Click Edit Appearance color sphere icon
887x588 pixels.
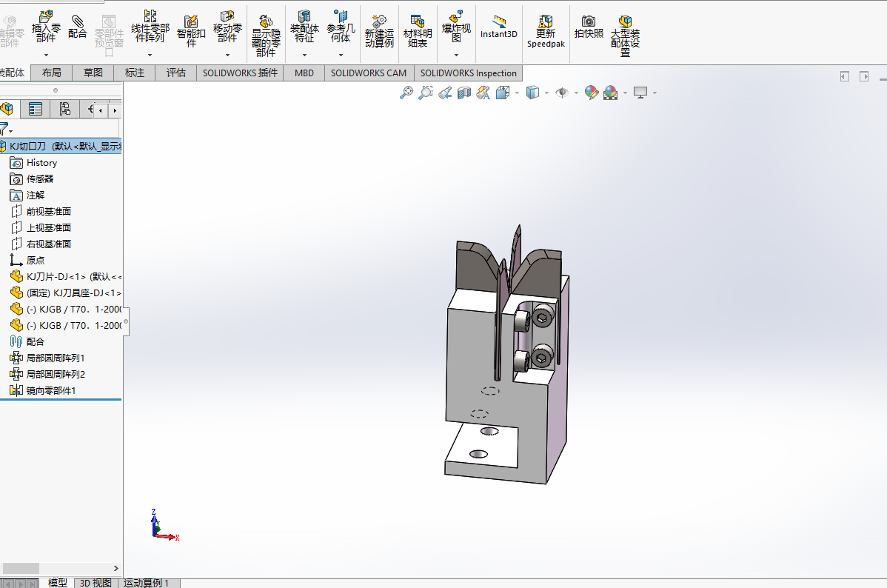pos(591,93)
